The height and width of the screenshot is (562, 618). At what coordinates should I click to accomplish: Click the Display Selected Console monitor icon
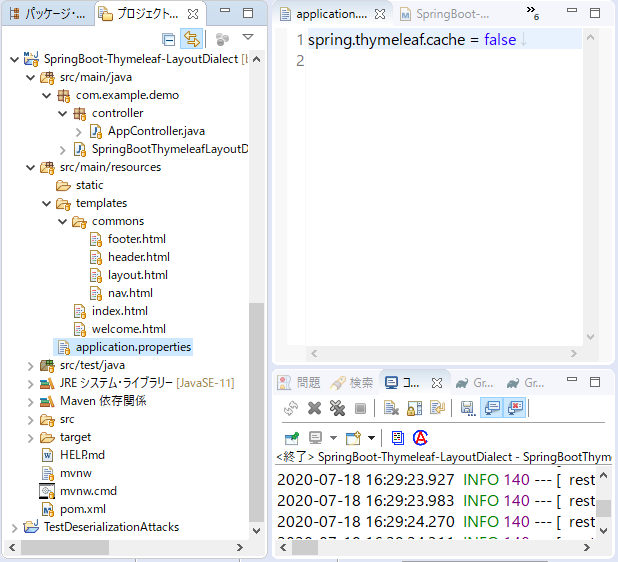click(x=315, y=438)
